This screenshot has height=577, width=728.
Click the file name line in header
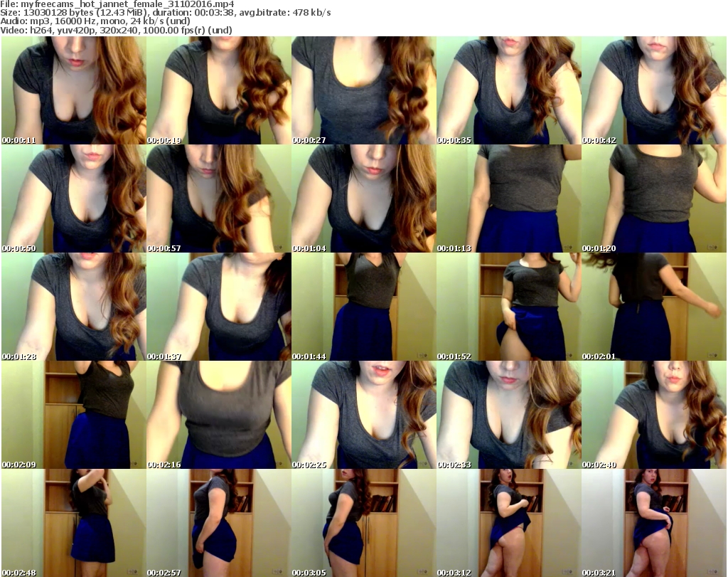(117, 4)
